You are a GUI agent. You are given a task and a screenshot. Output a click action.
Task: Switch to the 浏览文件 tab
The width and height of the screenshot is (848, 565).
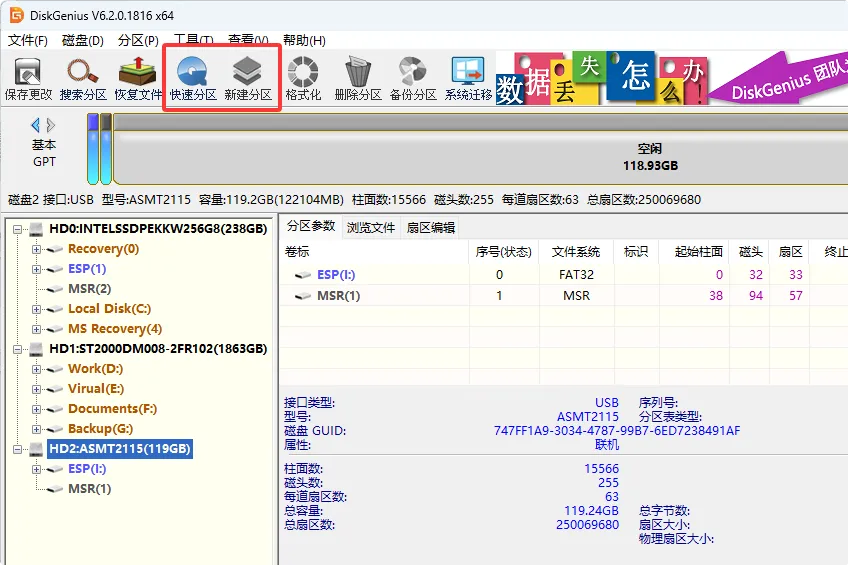(x=371, y=228)
